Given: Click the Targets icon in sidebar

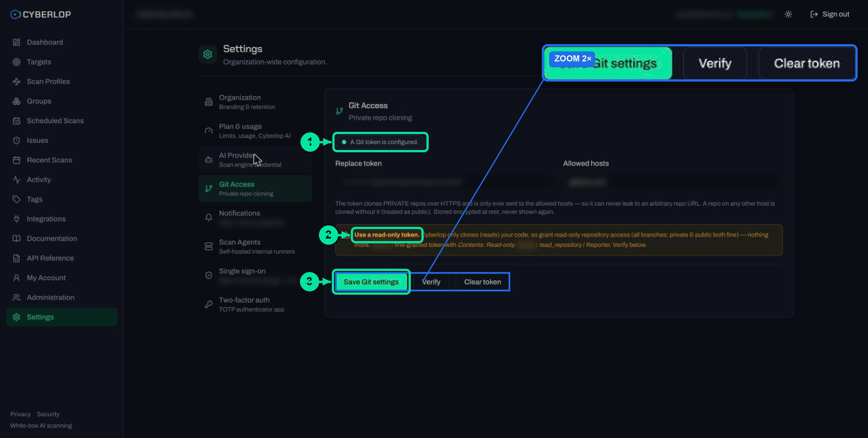Looking at the screenshot, I should click(16, 62).
